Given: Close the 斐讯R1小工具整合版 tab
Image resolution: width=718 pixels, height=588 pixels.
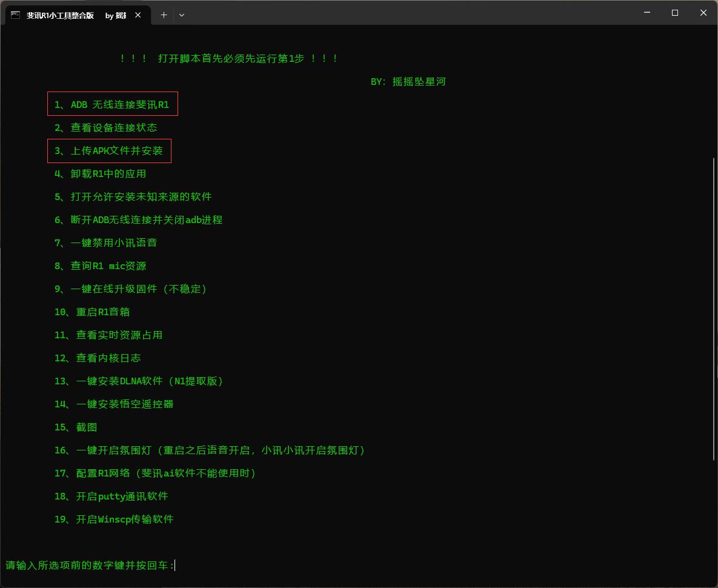Looking at the screenshot, I should click(138, 15).
